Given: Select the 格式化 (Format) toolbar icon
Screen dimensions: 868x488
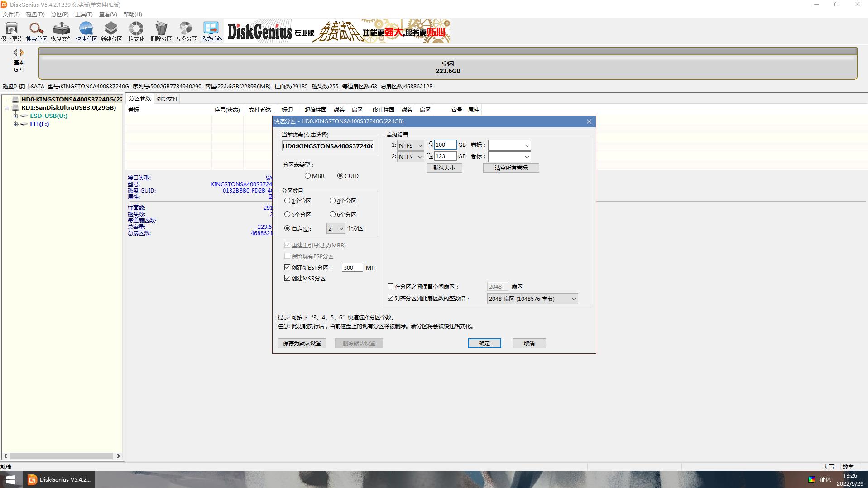Looking at the screenshot, I should coord(136,32).
